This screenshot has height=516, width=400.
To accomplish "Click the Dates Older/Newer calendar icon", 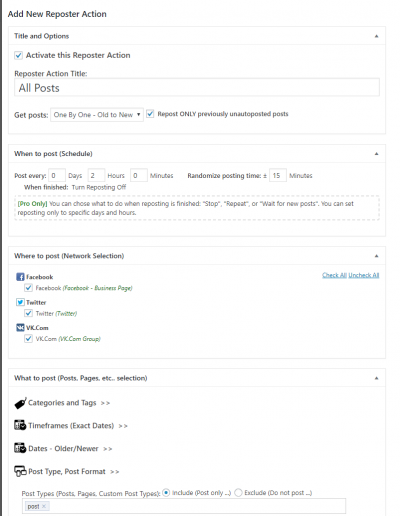I will click(x=20, y=448).
